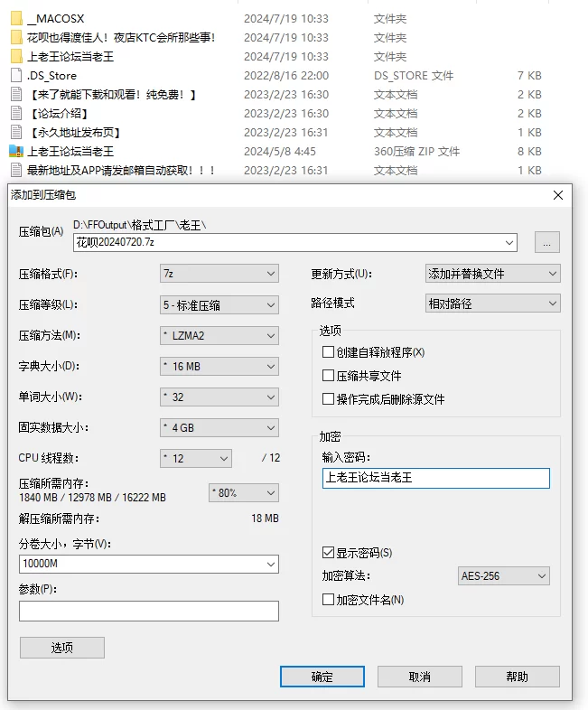
Task: Enable 加密文件名(N) checkbox
Action: pyautogui.click(x=328, y=600)
